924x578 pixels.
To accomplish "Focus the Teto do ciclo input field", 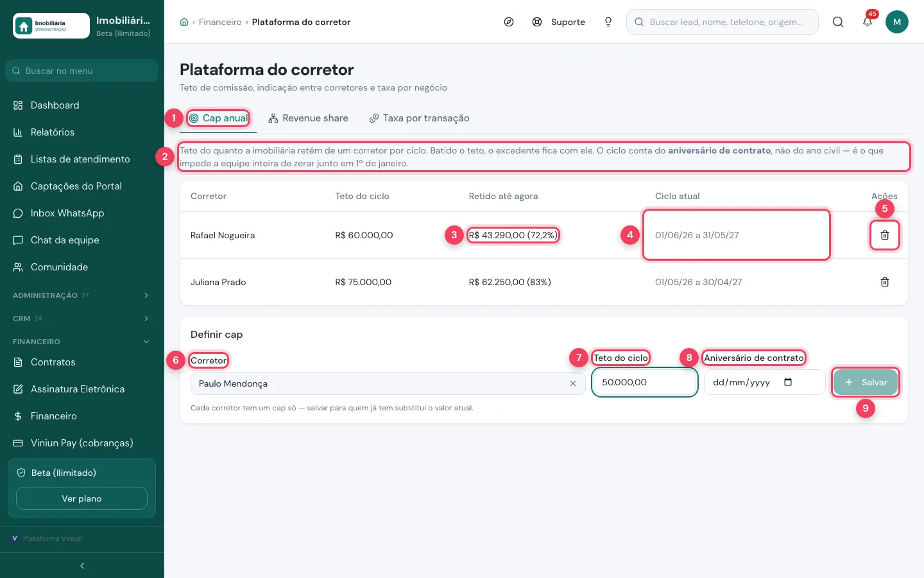I will [x=645, y=382].
